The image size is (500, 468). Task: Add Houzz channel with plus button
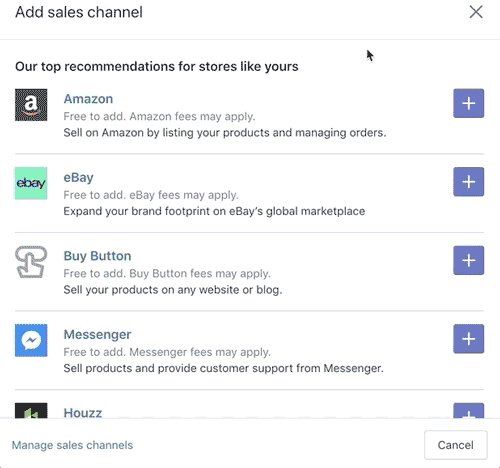click(468, 411)
